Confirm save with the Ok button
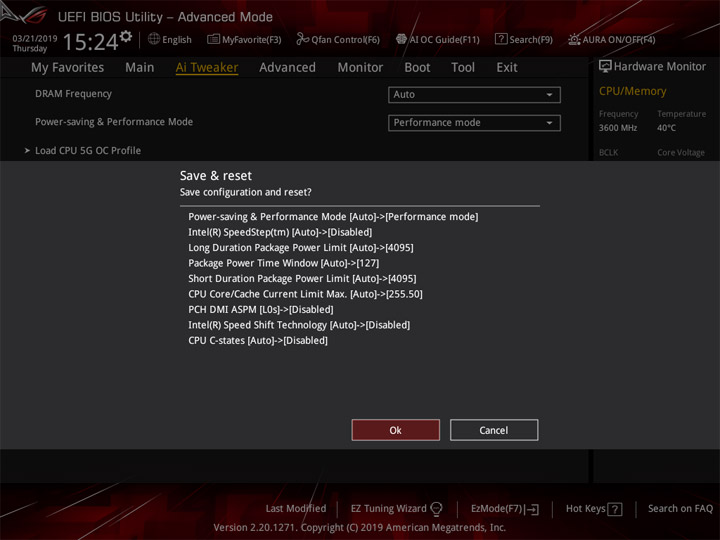This screenshot has width=720, height=540. pos(395,430)
